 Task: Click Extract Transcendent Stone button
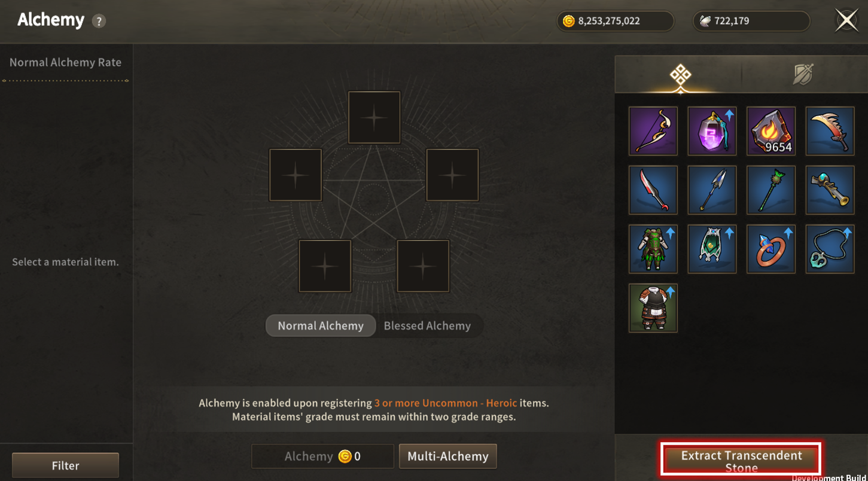[x=741, y=459]
